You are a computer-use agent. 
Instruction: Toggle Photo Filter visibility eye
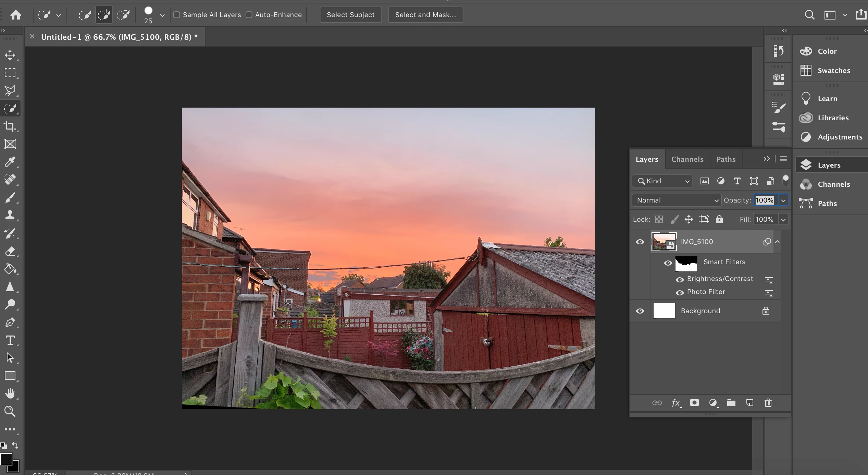pyautogui.click(x=680, y=292)
